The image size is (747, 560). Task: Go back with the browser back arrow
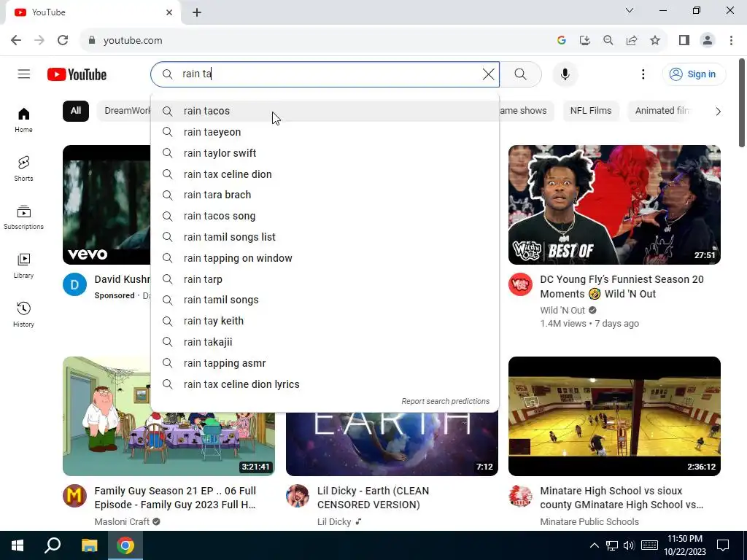[x=16, y=41]
